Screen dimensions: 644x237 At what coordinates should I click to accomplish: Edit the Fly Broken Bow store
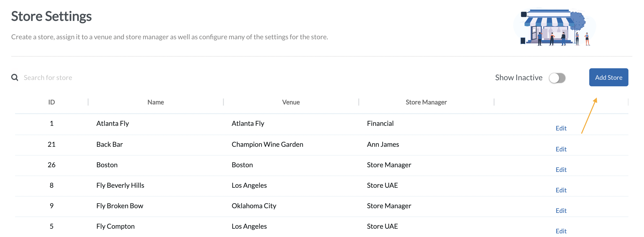[x=561, y=211]
